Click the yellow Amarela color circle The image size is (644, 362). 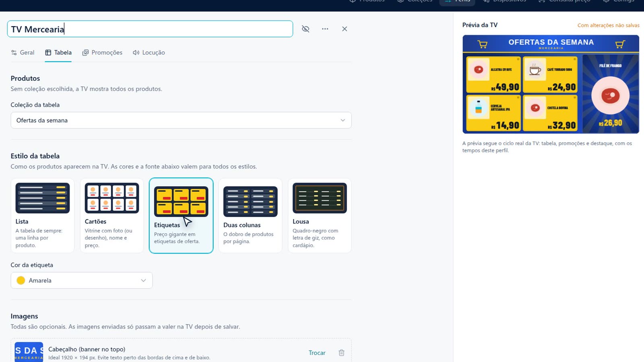pos(21,280)
